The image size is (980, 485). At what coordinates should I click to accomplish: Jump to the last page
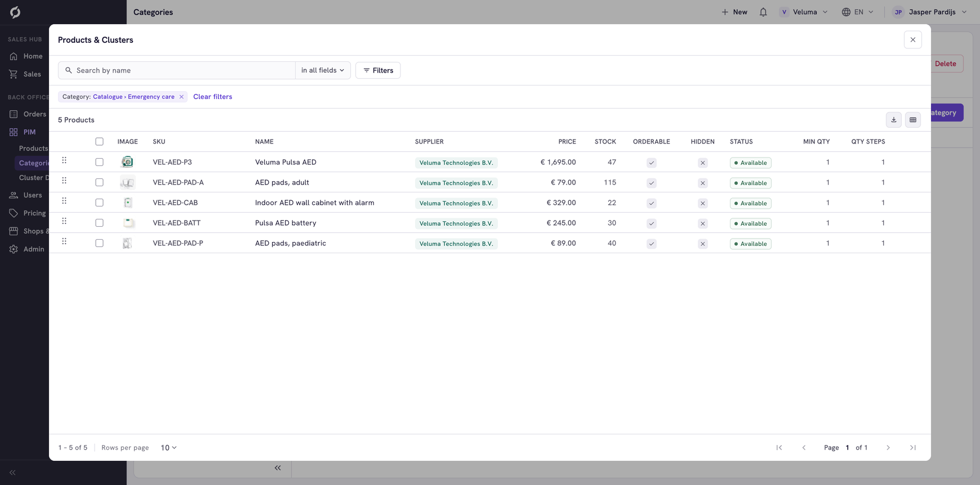click(913, 448)
